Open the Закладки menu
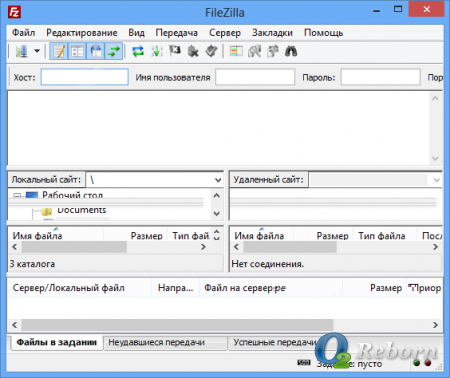This screenshot has height=378, width=450. pyautogui.click(x=272, y=33)
